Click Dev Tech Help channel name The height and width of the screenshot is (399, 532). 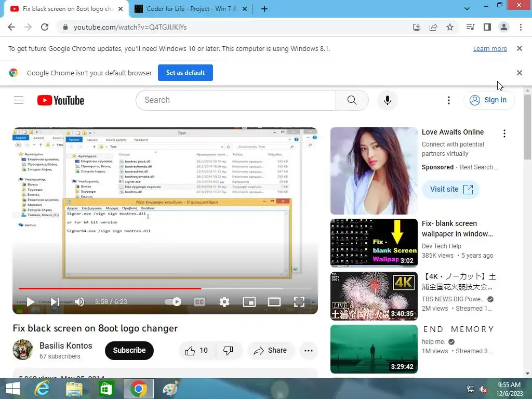point(442,246)
